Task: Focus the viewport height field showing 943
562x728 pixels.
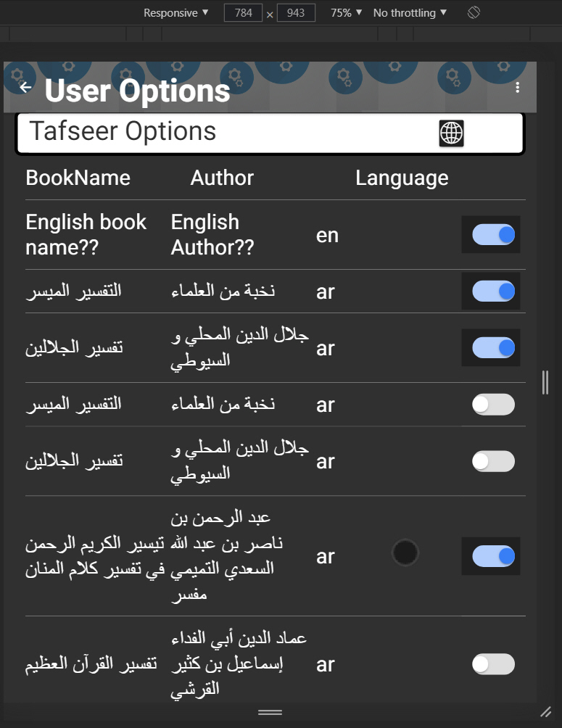Action: coord(296,13)
